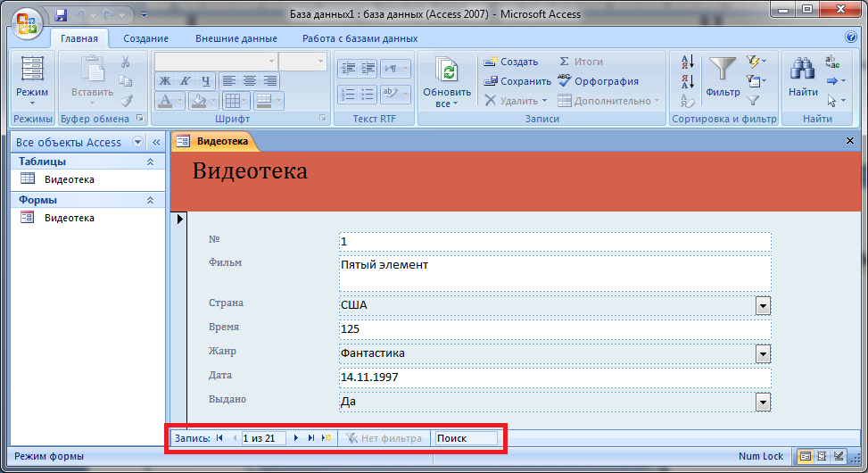Image resolution: width=868 pixels, height=473 pixels.
Task: Click the increase indent icon
Action: click(368, 69)
